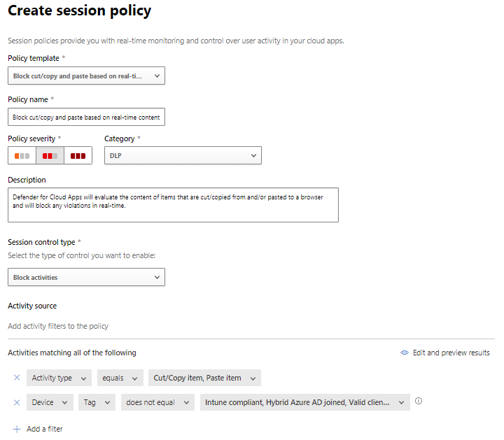Click the eye icon for preview results

coord(405,353)
